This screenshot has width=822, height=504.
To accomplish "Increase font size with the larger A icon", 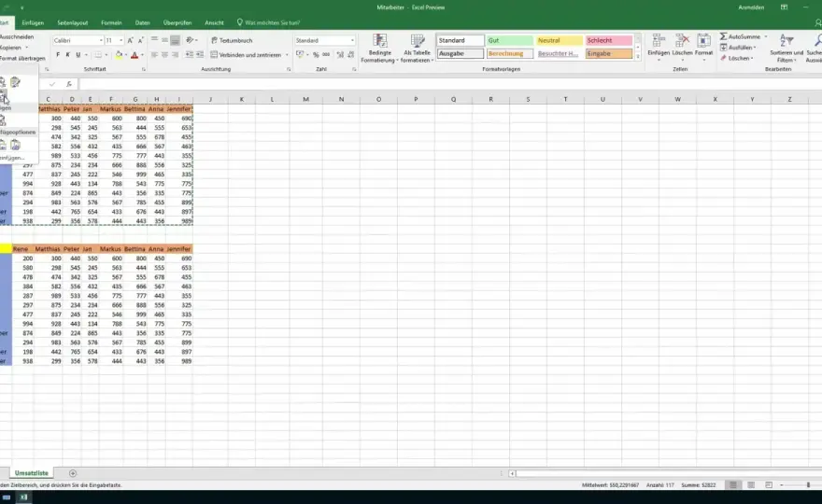I will point(130,40).
